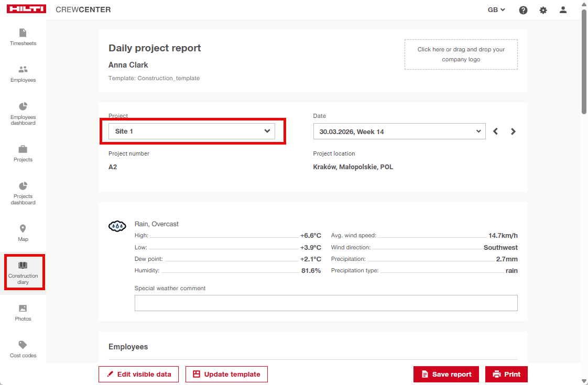This screenshot has width=588, height=385.
Task: Go to previous date arrow
Action: click(496, 131)
